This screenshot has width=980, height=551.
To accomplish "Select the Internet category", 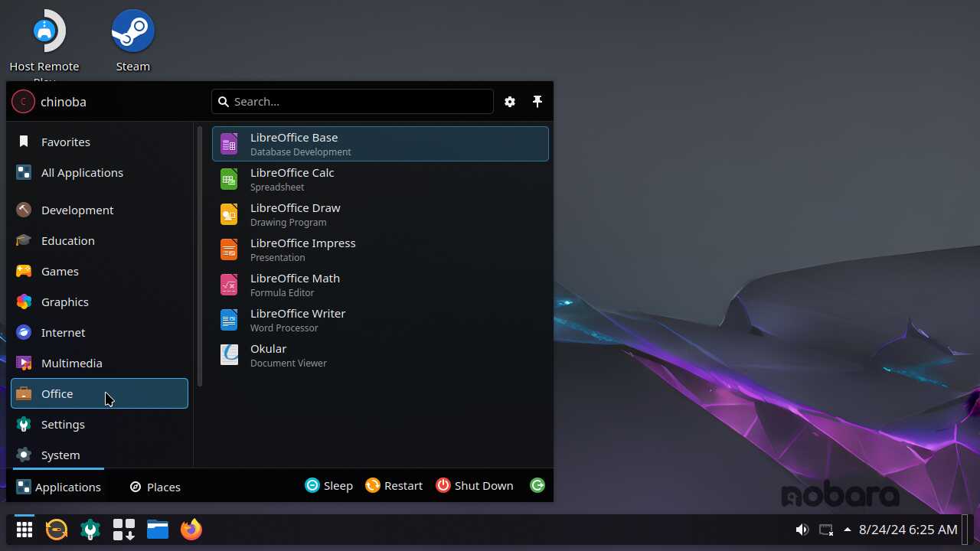I will coord(100,332).
